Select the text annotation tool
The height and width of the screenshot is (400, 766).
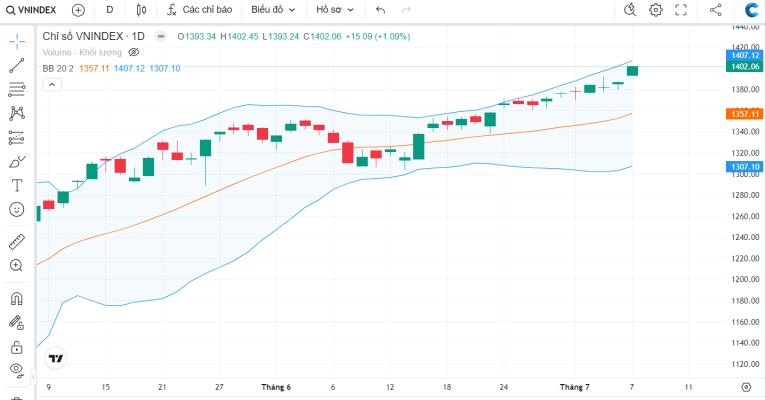[x=17, y=186]
